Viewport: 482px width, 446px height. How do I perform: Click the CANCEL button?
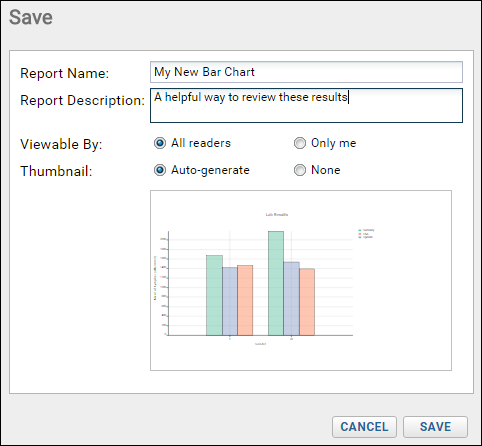[364, 427]
